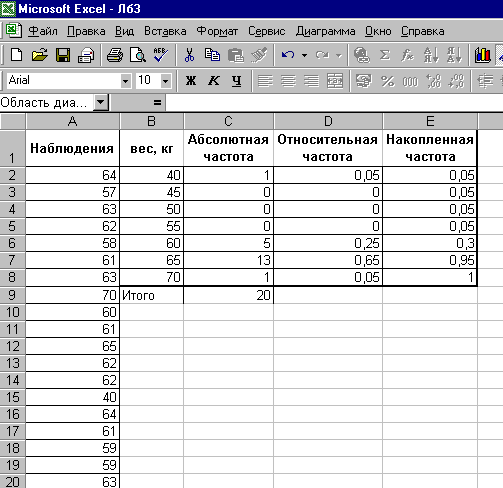Select the cell with absolute frequency 13
503x488 pixels.
228,260
